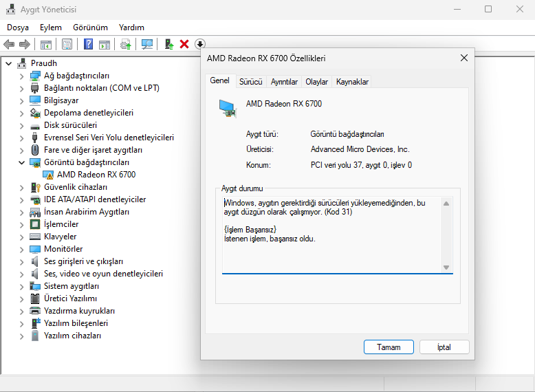Click the Tamam button
Image resolution: width=535 pixels, height=392 pixels.
(x=389, y=347)
